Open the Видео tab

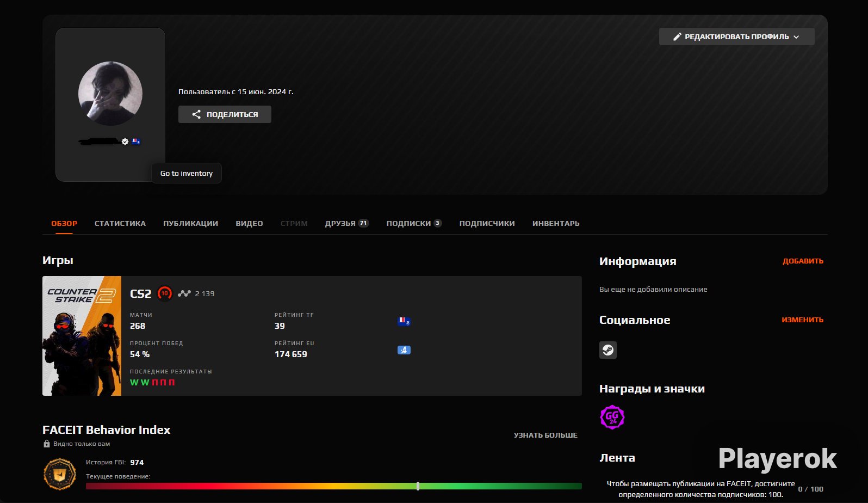pos(249,223)
